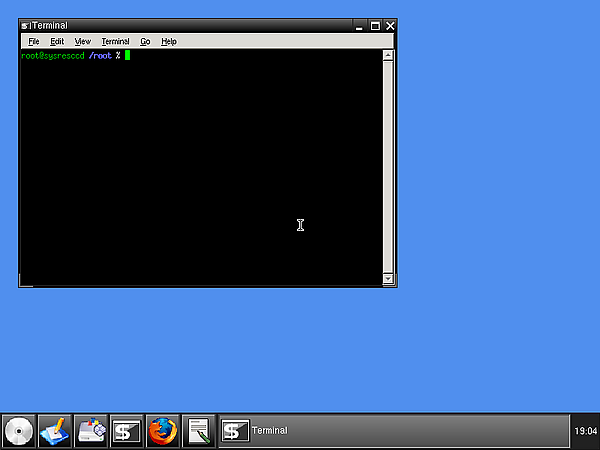This screenshot has height=450, width=600.
Task: Open the Firefox browser
Action: (163, 431)
